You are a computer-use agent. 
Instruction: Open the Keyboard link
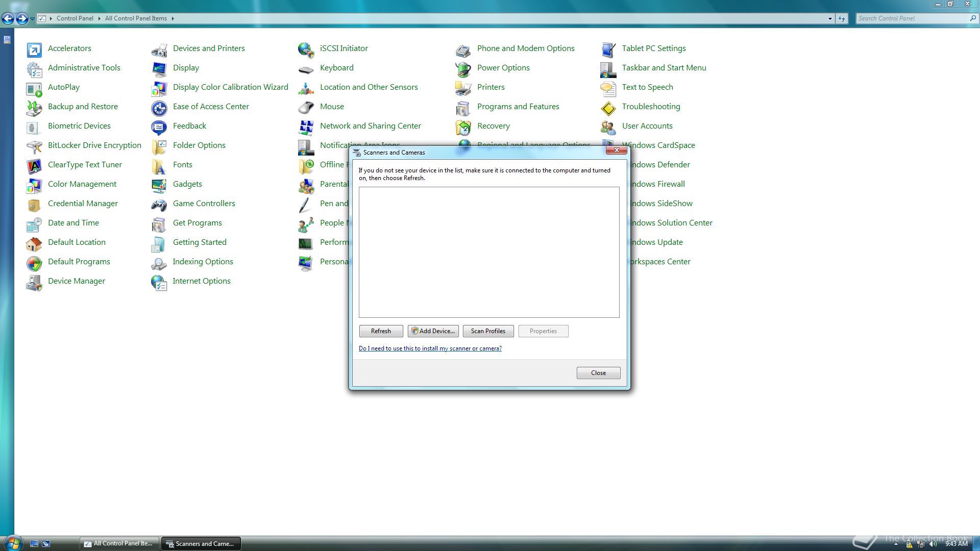(x=336, y=68)
